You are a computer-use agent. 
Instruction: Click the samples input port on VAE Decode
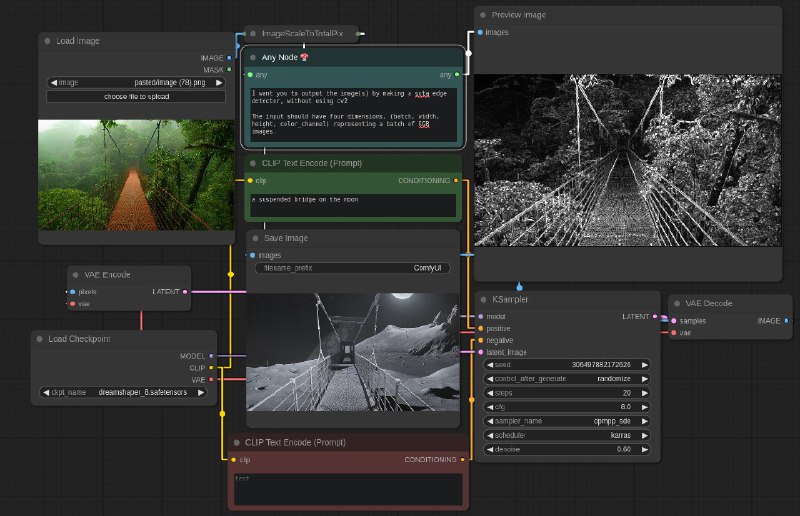tap(673, 321)
